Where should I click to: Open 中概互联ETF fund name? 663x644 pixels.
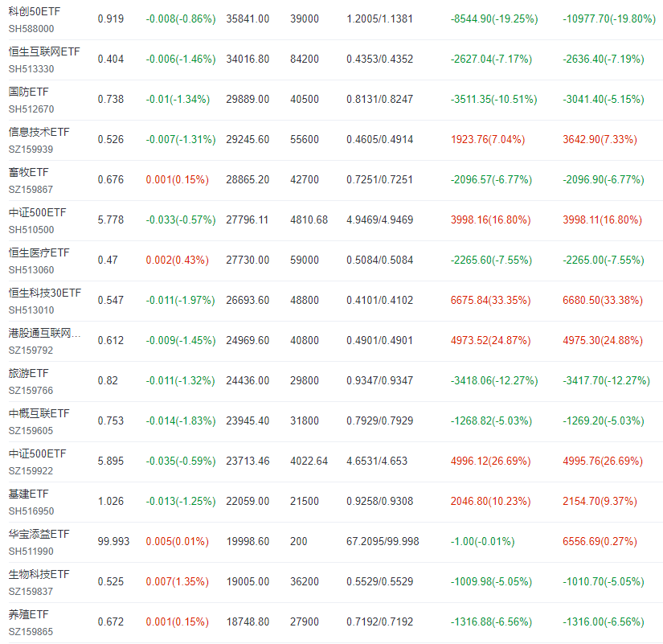pyautogui.click(x=39, y=413)
